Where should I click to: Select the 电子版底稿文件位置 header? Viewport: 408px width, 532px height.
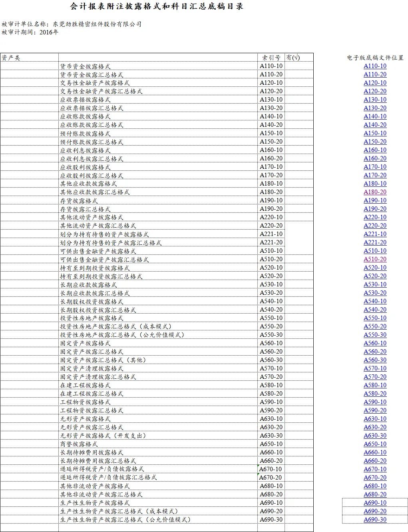(x=375, y=58)
